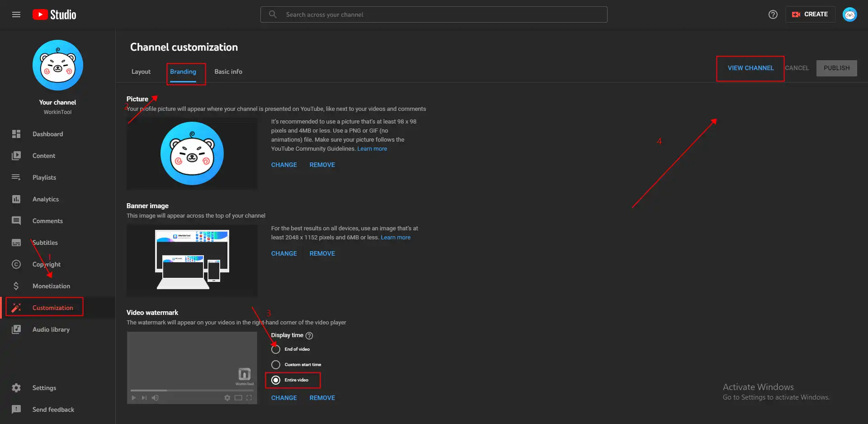Click the profile picture preview thumbnail
The height and width of the screenshot is (424, 868).
tap(192, 154)
